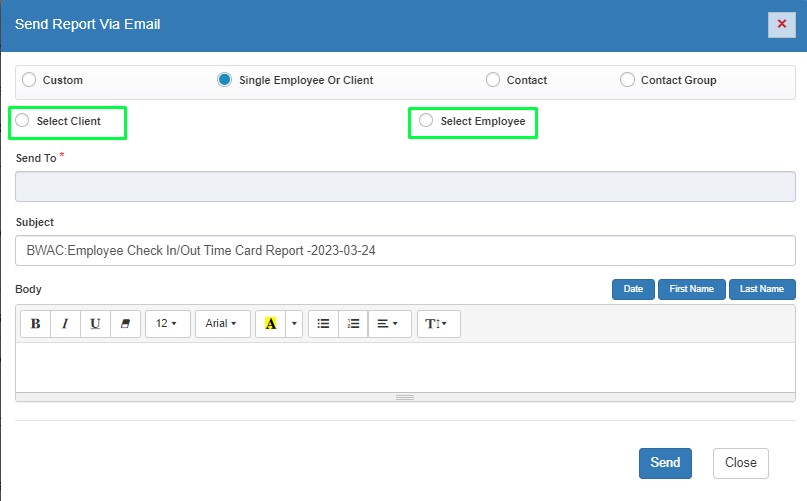
Task: Apply bold formatting in body editor
Action: click(x=36, y=324)
